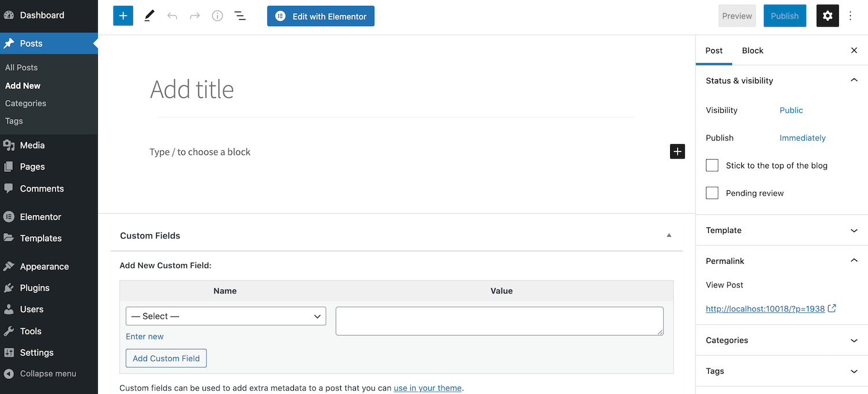This screenshot has width=868, height=394.
Task: Click the Publish button
Action: click(x=785, y=16)
